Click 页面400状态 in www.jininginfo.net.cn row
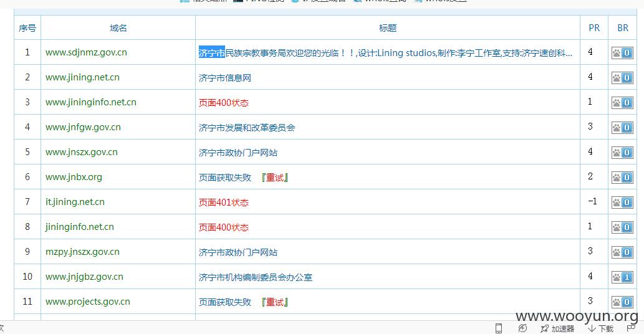The height and width of the screenshot is (334, 644). pos(224,103)
